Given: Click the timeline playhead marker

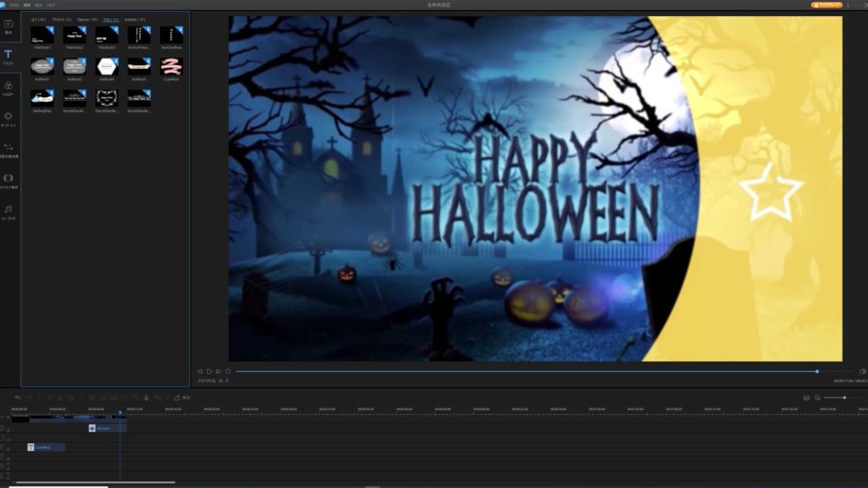Looking at the screenshot, I should (x=120, y=413).
